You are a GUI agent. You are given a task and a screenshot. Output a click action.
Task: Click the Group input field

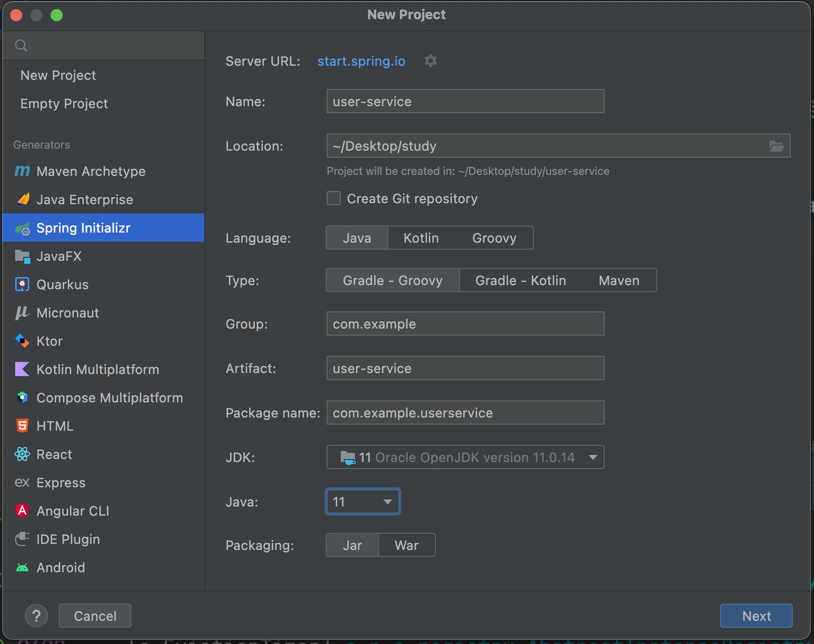point(465,324)
